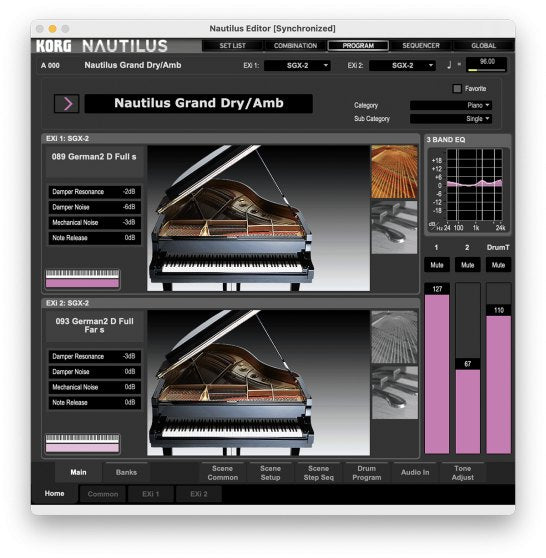Click EXi 2 Damper Resonance -3dB value
This screenshot has width=546, height=558.
(x=94, y=356)
